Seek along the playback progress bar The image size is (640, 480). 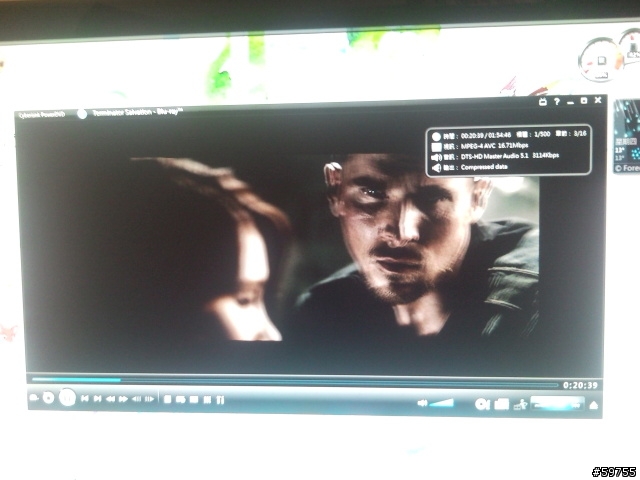point(295,382)
